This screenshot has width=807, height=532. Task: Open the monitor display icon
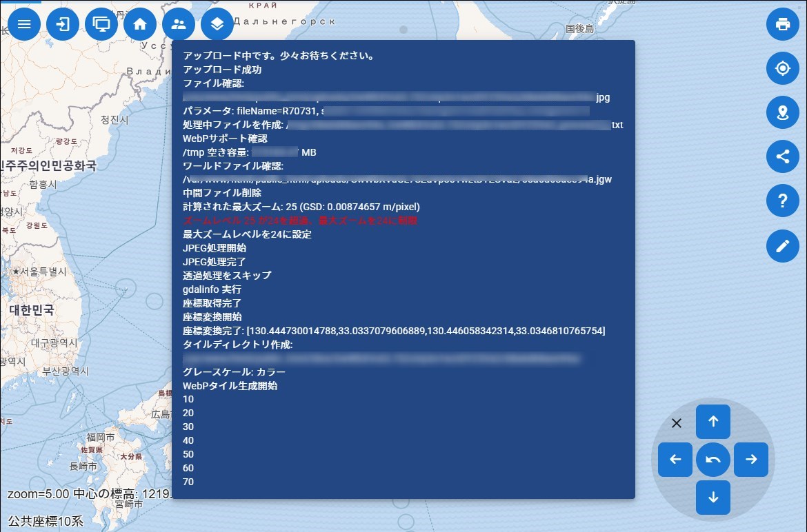101,25
